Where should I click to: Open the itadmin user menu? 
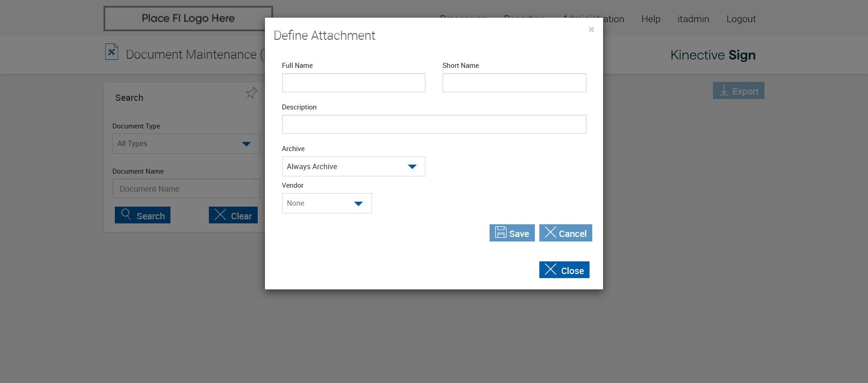click(x=693, y=19)
